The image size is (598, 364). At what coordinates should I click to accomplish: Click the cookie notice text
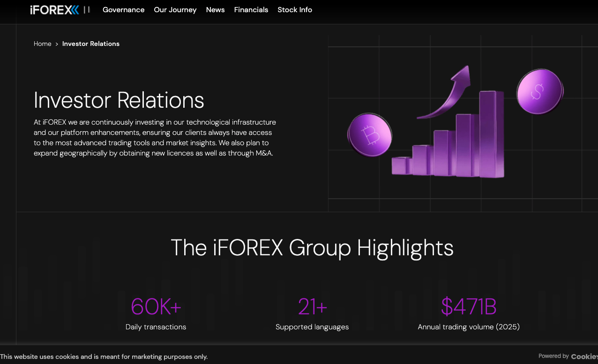point(104,357)
